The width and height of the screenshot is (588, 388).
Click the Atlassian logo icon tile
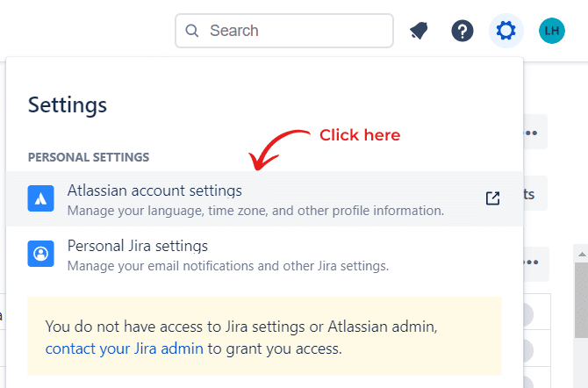click(40, 198)
